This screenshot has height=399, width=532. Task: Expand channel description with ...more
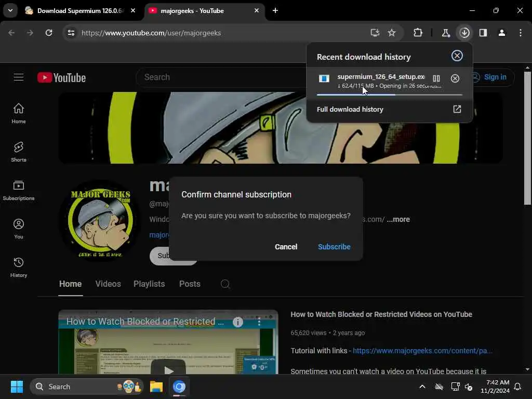click(398, 220)
